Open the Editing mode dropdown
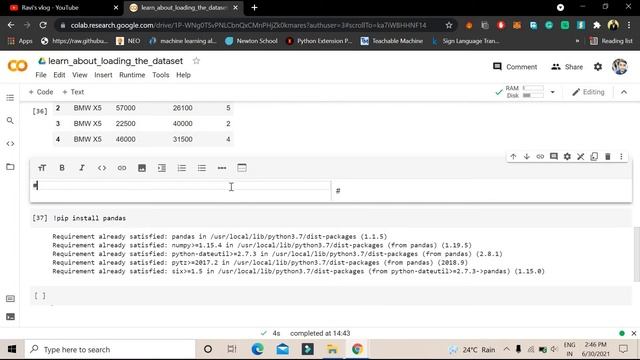The width and height of the screenshot is (640, 360). coord(588,92)
